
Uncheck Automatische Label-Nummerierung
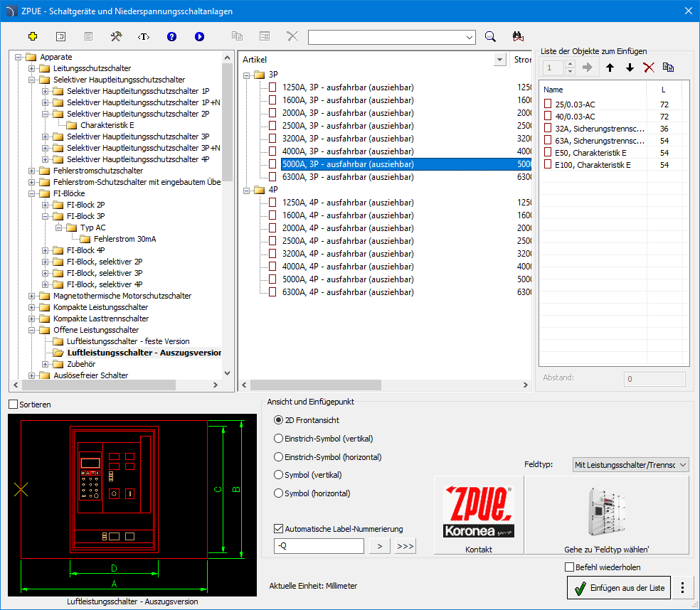pos(279,529)
